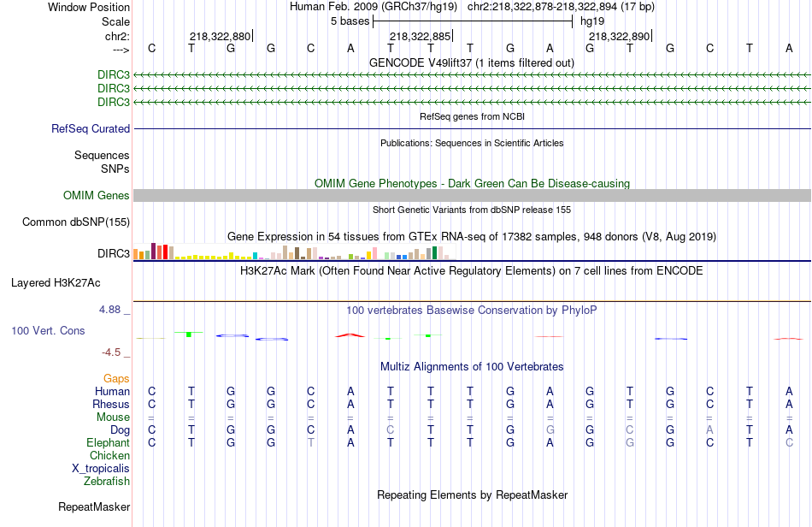Click the DIRC3 label beside GTEx bars
812x527 pixels.
(x=114, y=253)
